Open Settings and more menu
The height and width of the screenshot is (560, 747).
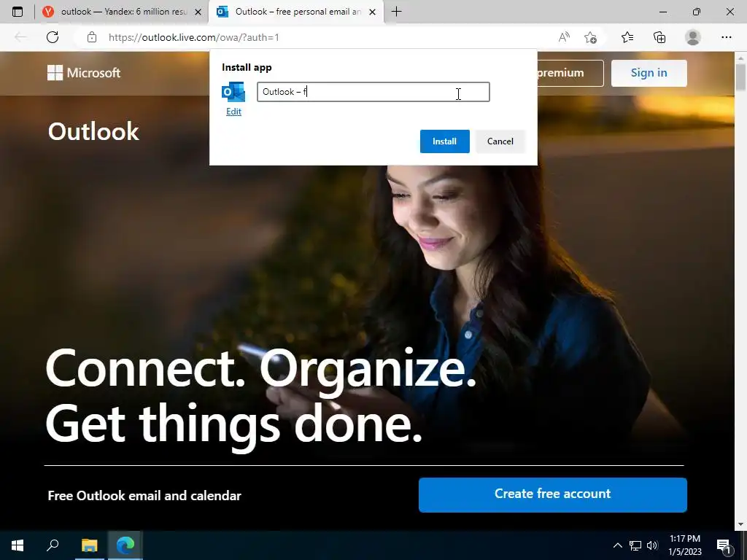(726, 37)
